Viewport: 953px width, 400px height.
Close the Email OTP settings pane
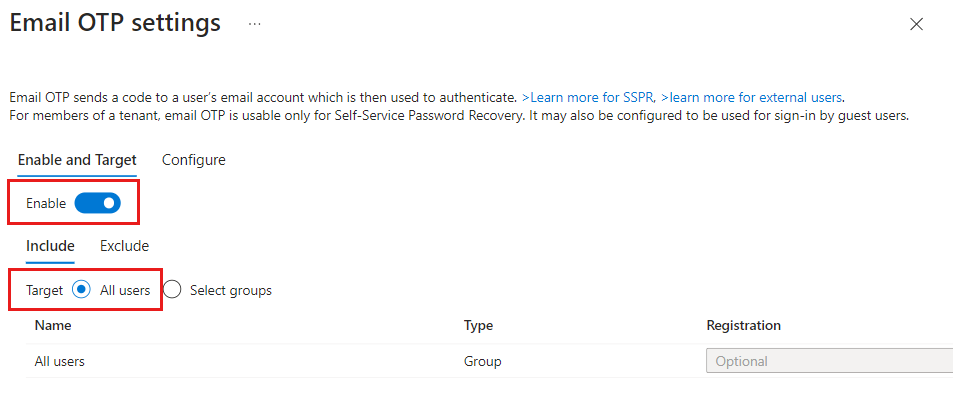point(916,25)
